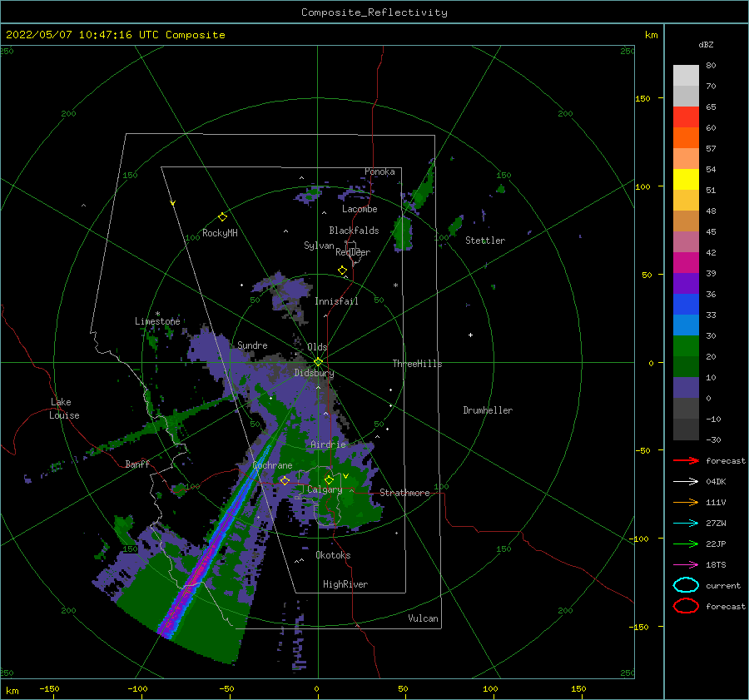The height and width of the screenshot is (700, 749).
Task: Click the Sylvan label
Action: tap(319, 246)
